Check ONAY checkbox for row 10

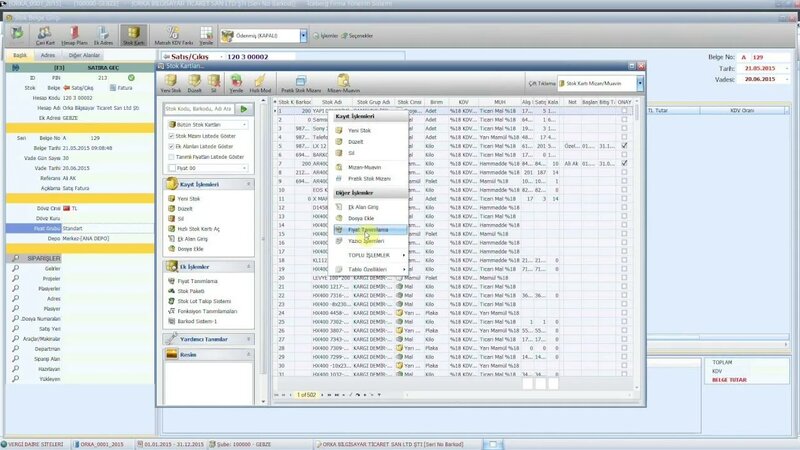click(x=624, y=190)
